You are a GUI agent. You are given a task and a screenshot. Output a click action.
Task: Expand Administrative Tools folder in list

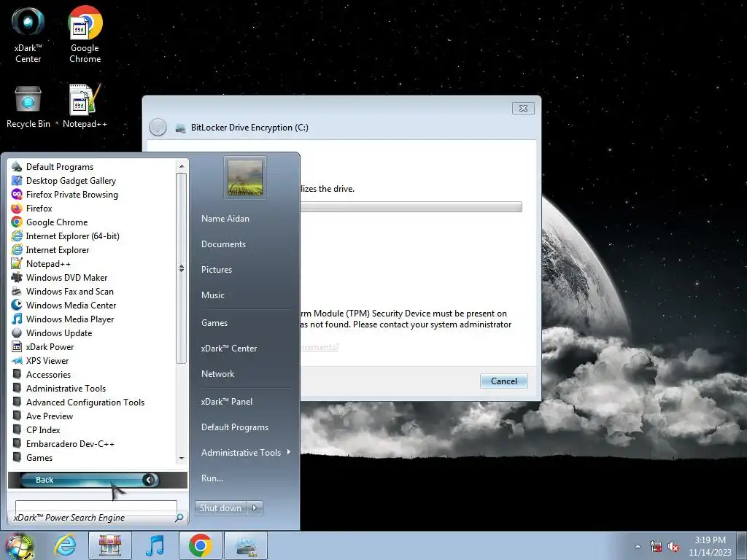tap(58, 388)
